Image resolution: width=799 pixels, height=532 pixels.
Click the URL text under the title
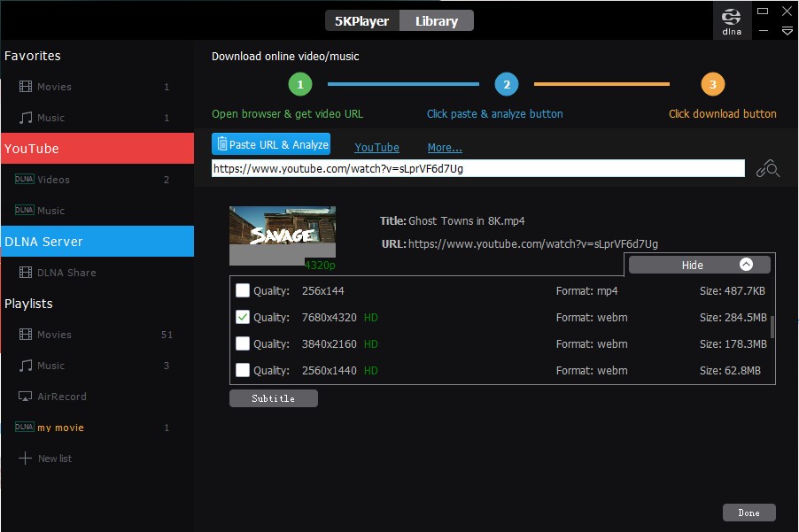[x=533, y=243]
